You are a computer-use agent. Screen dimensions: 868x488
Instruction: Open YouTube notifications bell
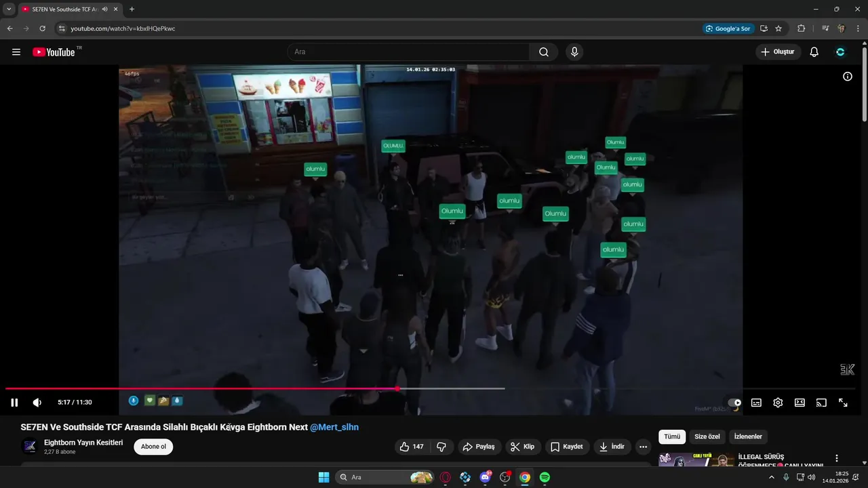tap(814, 52)
